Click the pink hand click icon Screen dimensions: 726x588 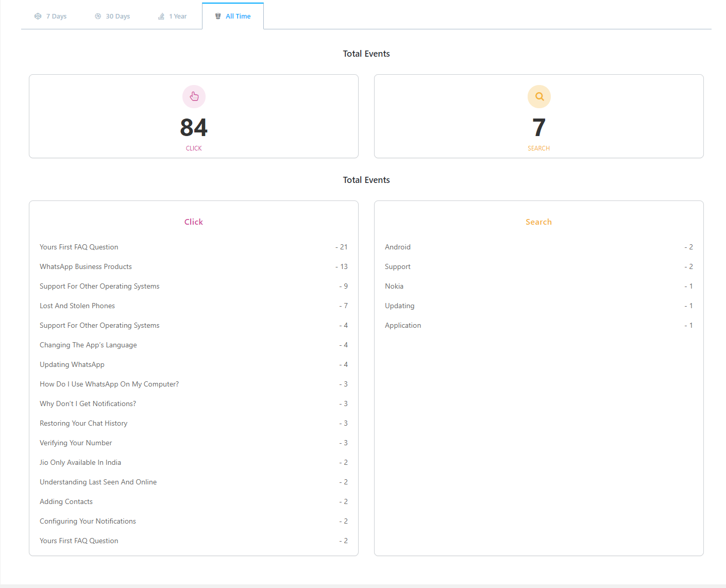click(194, 96)
